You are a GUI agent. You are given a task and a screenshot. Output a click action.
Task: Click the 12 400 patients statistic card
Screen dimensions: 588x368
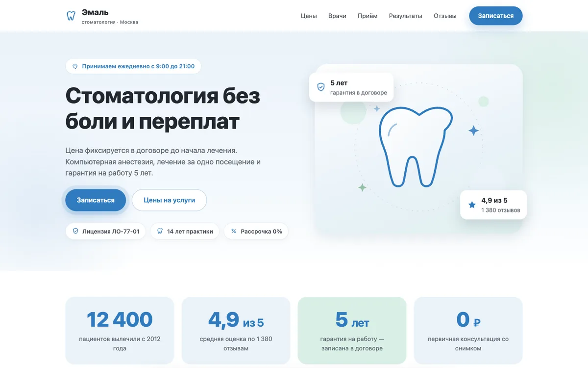coord(120,331)
